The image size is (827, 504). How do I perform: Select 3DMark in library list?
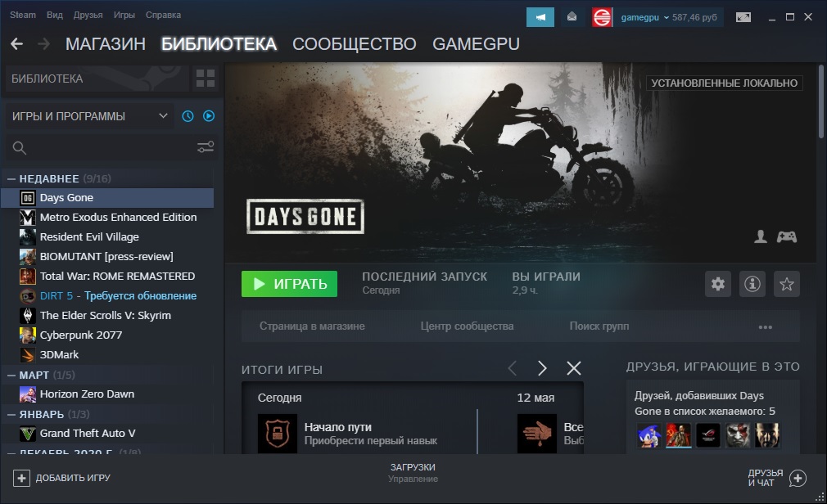[108, 355]
